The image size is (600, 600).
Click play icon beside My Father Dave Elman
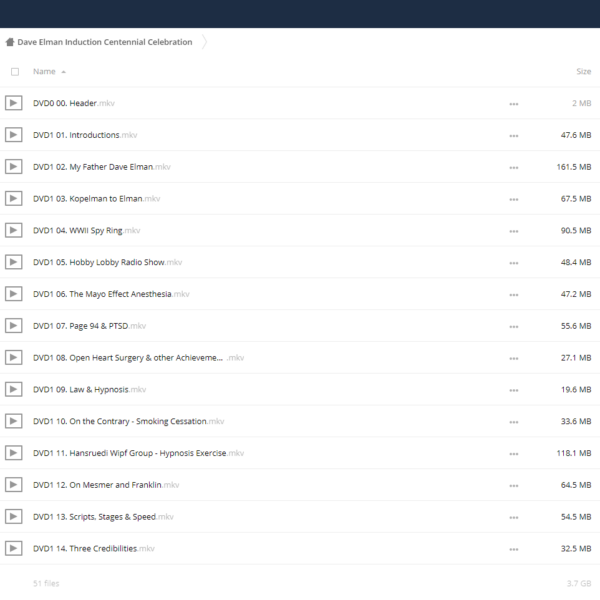[13, 166]
